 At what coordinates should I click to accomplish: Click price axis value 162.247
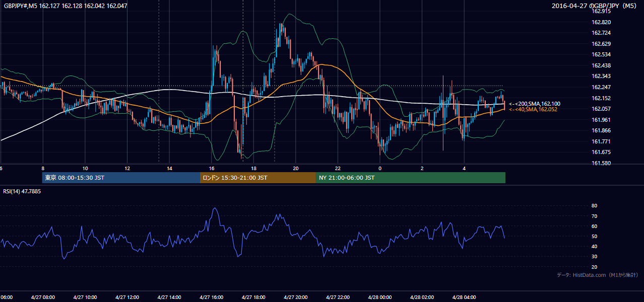[x=601, y=87]
